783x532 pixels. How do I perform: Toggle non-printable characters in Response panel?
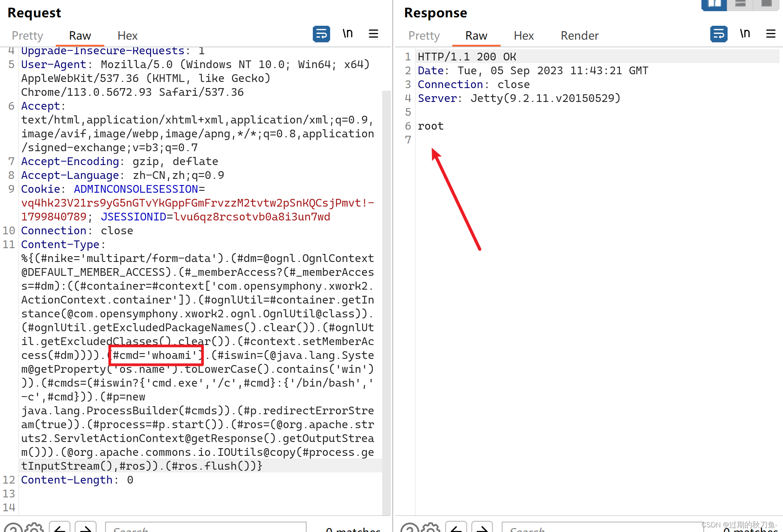[x=745, y=34]
